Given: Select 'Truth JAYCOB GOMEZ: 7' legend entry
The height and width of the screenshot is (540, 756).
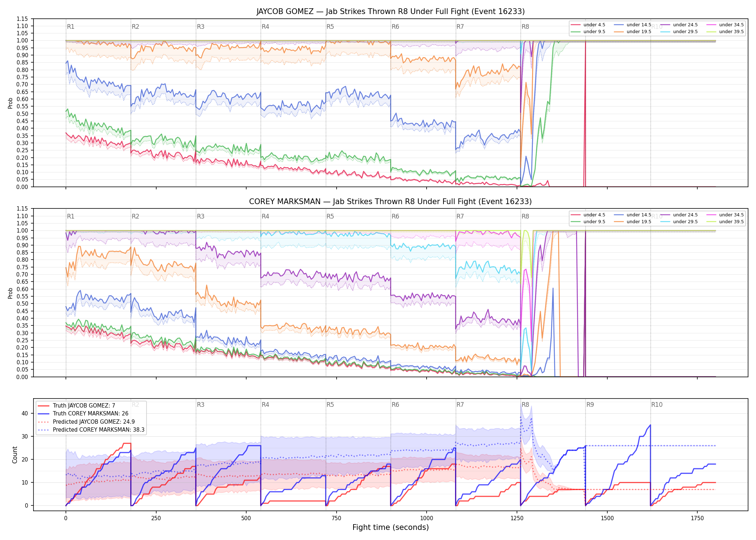Looking at the screenshot, I should click(x=77, y=406).
